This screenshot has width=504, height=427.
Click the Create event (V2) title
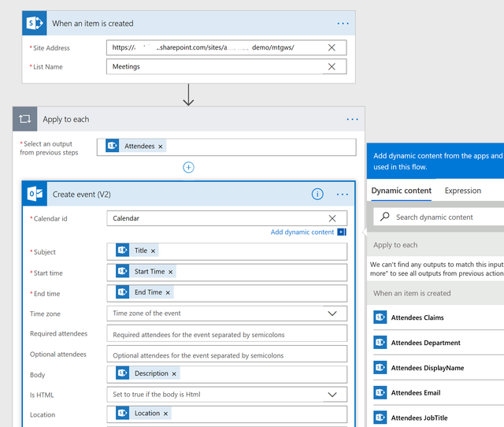point(82,195)
